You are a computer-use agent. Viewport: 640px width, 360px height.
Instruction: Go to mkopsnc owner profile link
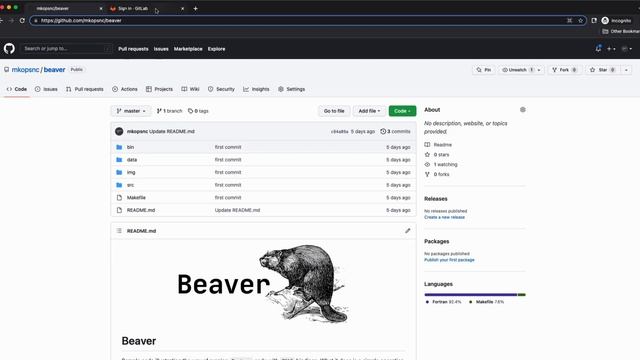25,70
